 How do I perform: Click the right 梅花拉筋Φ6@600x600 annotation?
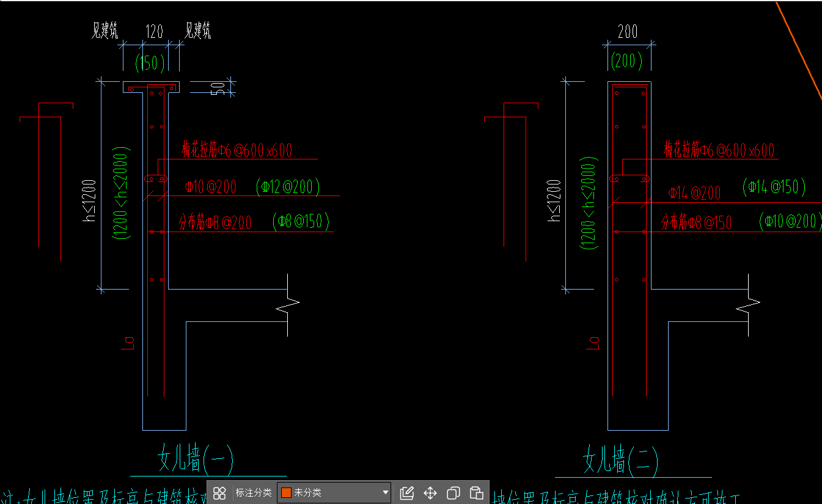(719, 150)
